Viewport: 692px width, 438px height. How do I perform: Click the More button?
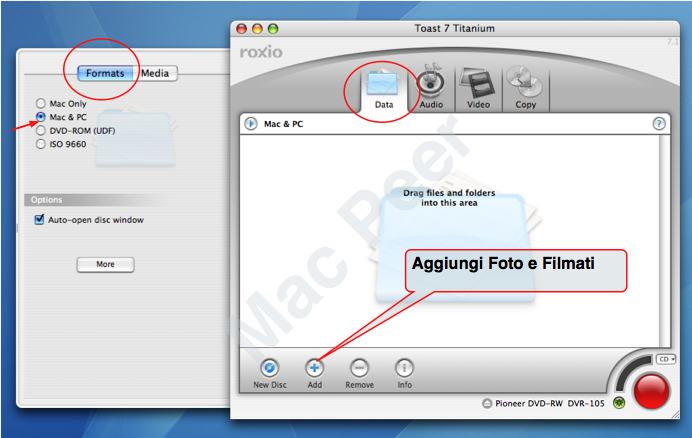(105, 264)
